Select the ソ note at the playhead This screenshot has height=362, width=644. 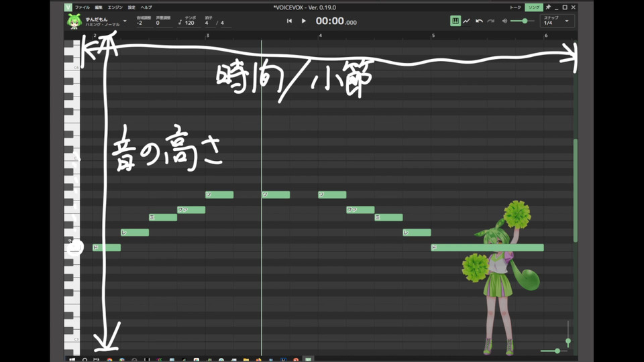(276, 194)
